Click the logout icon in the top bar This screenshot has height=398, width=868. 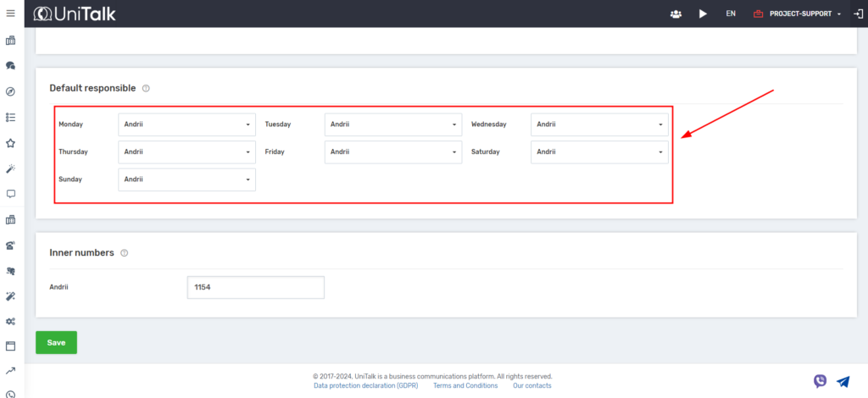pos(858,14)
